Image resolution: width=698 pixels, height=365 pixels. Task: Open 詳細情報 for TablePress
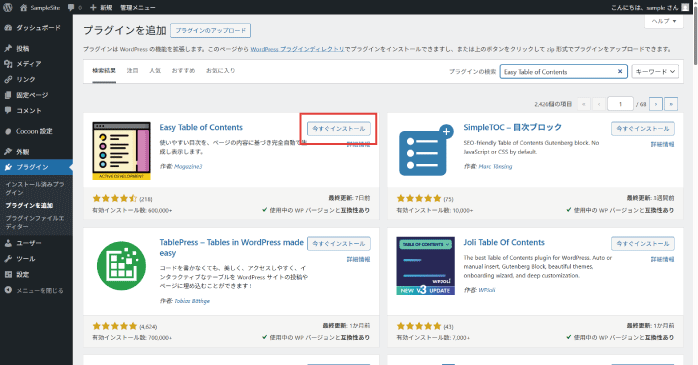coord(358,259)
